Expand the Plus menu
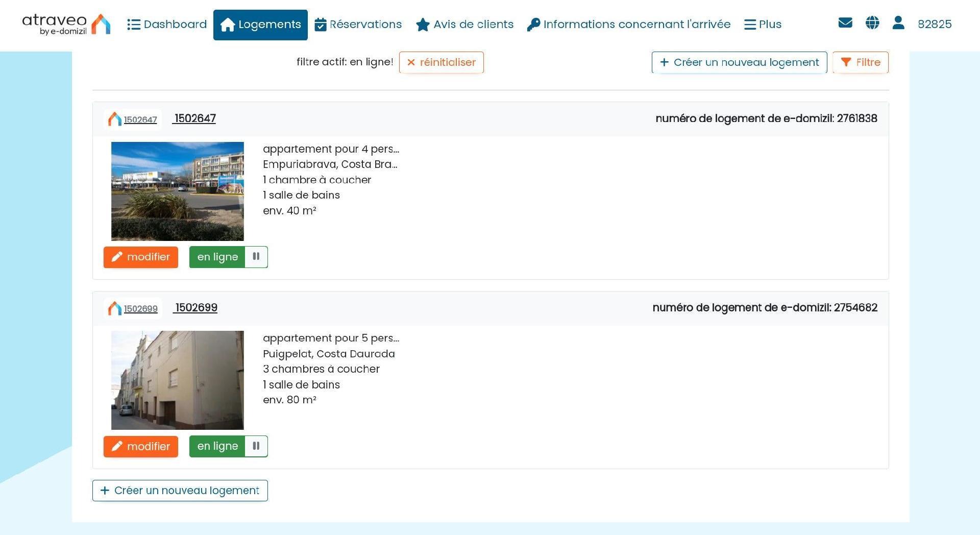Image resolution: width=980 pixels, height=535 pixels. (763, 25)
